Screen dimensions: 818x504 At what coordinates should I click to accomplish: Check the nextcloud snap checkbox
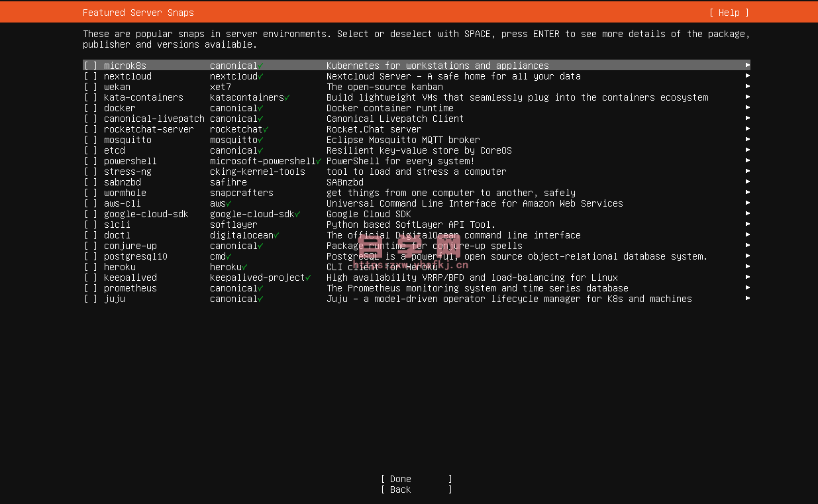91,76
